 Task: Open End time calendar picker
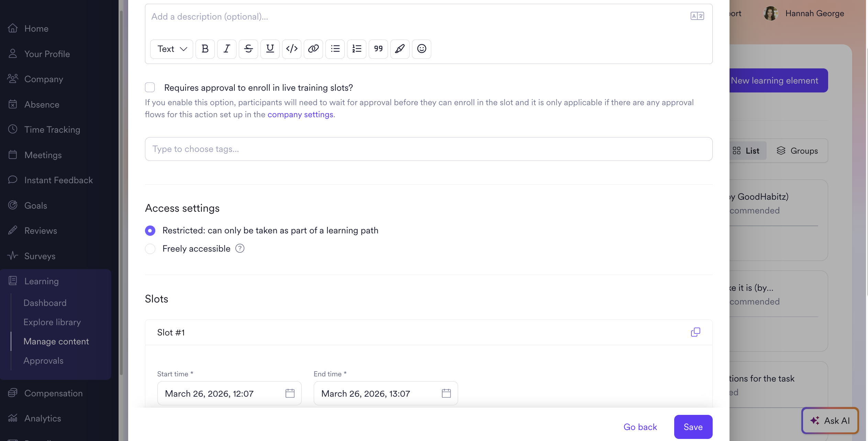pos(446,393)
